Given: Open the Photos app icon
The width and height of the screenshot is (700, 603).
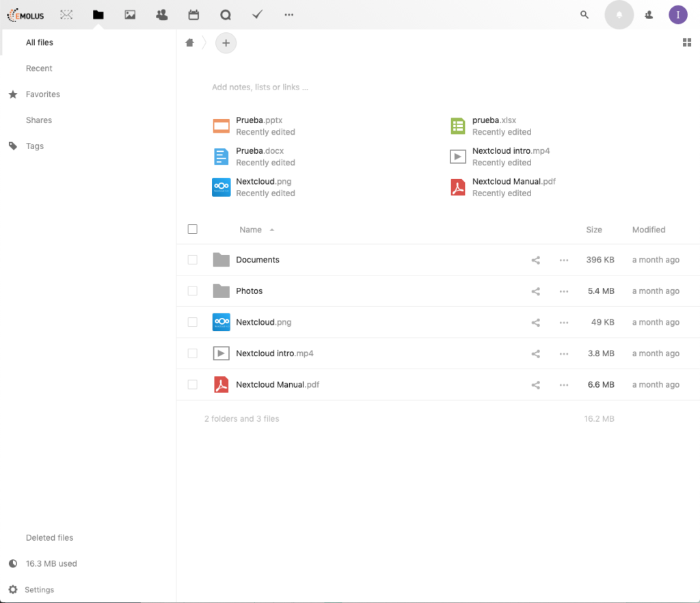Looking at the screenshot, I should click(130, 15).
